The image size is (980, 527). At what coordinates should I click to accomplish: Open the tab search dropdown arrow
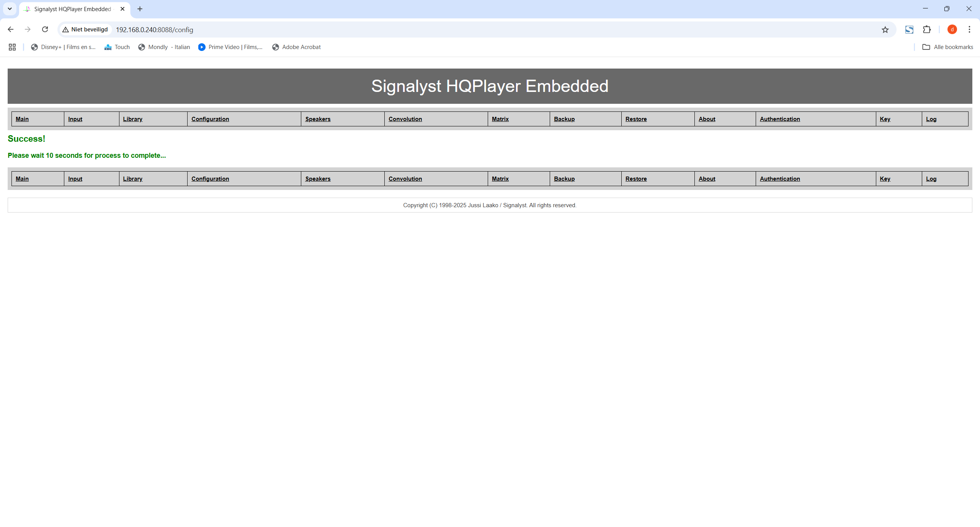click(10, 9)
